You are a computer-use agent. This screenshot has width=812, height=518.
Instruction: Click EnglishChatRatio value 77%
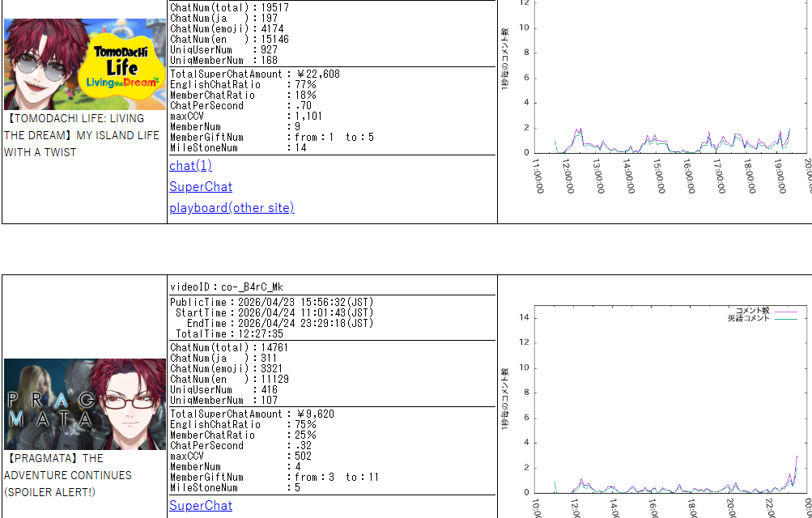pyautogui.click(x=305, y=85)
